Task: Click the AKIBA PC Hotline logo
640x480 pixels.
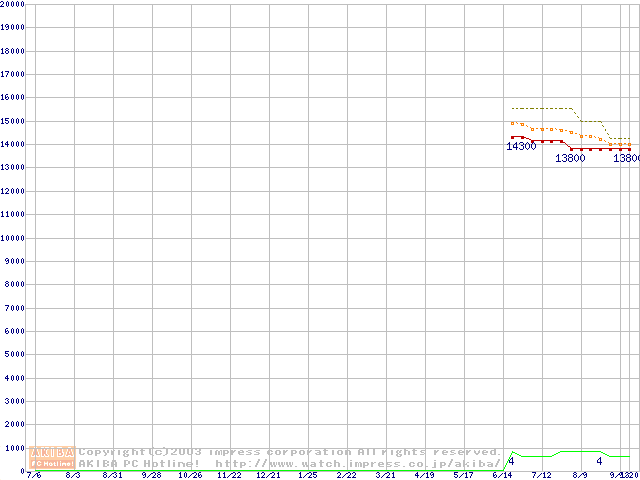Action: pos(53,457)
